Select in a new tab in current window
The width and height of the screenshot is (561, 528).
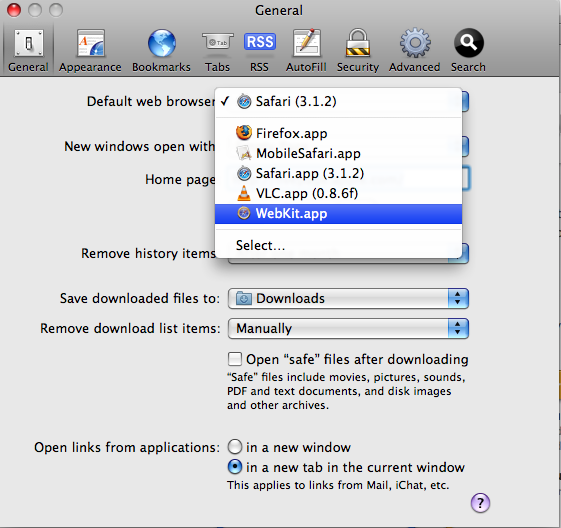(235, 467)
